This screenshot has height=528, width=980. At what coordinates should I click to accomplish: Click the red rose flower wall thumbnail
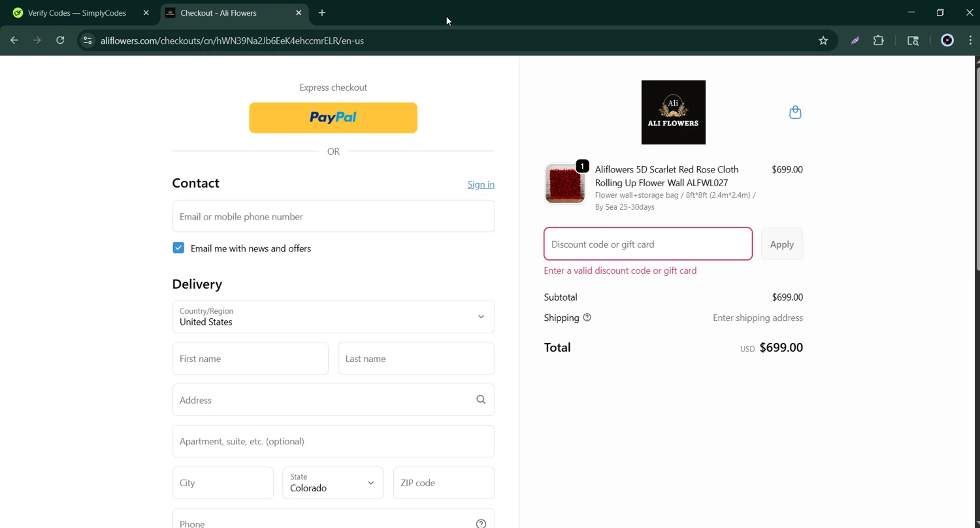[565, 184]
